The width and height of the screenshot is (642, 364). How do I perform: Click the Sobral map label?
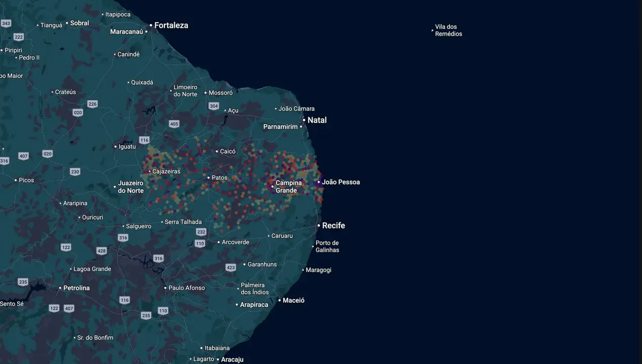pyautogui.click(x=79, y=23)
